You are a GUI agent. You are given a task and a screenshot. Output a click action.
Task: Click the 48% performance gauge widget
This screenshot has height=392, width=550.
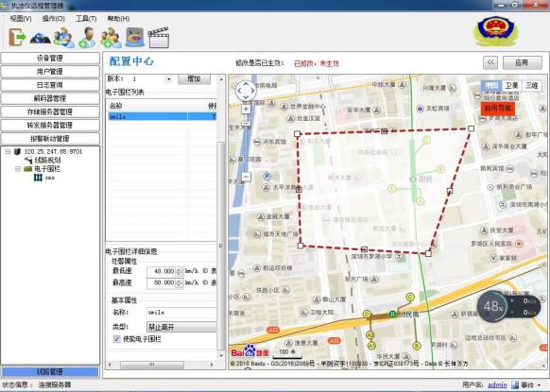[x=492, y=306]
